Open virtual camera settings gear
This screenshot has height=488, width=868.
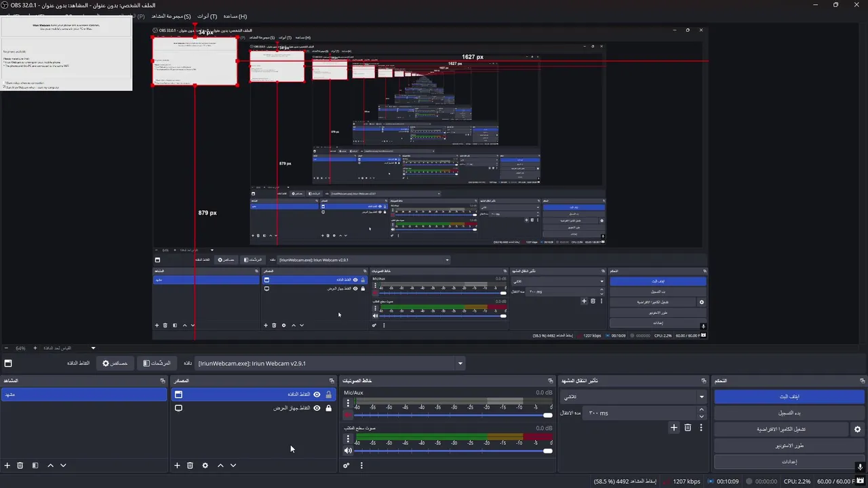pyautogui.click(x=857, y=429)
